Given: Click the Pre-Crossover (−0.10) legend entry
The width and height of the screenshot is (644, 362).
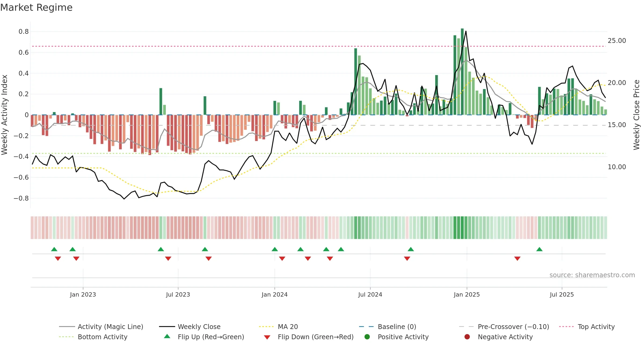Looking at the screenshot, I should click(x=504, y=327).
